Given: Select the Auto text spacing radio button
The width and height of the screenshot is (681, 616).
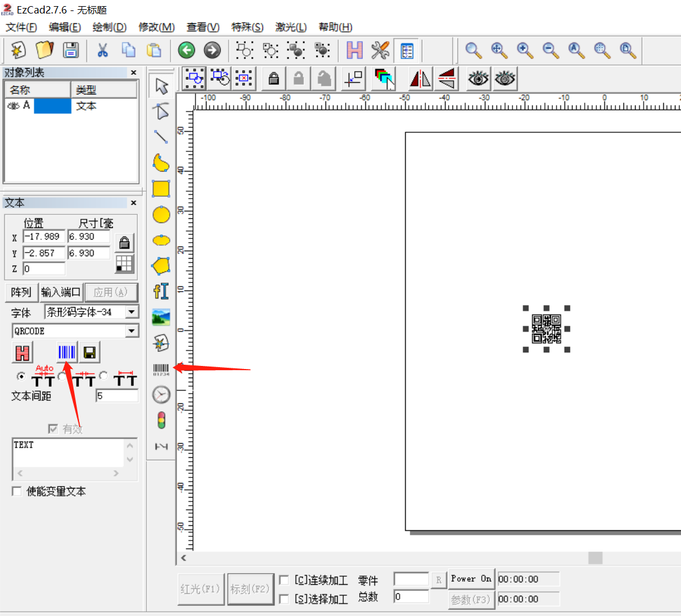Looking at the screenshot, I should click(x=20, y=376).
